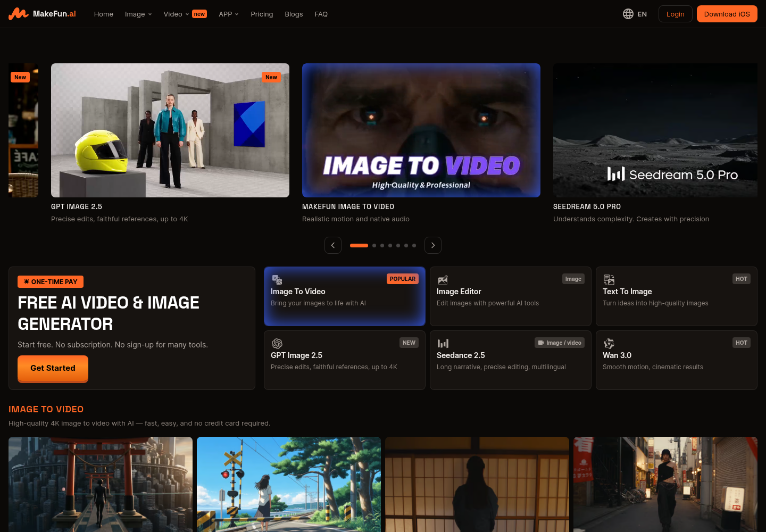Go to next carousel slide arrow
766x532 pixels.
point(433,245)
